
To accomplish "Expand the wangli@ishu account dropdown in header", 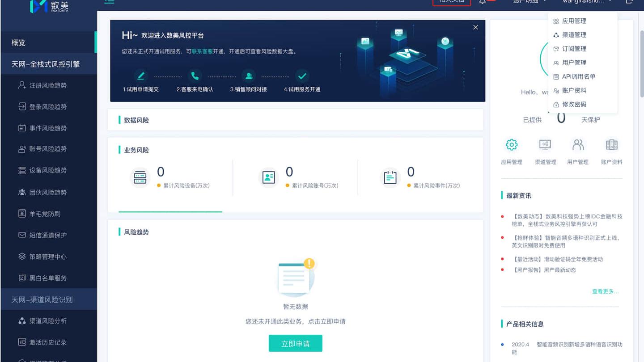I will click(x=587, y=1).
